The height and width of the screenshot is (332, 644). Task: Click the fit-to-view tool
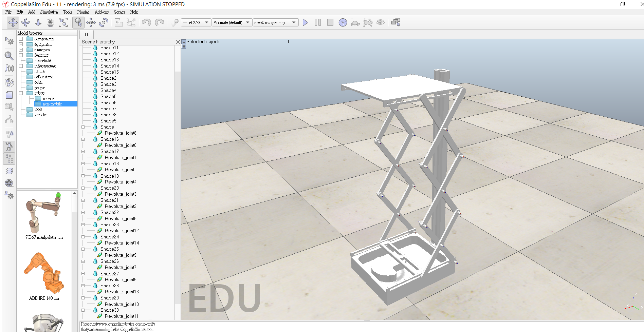(x=63, y=22)
